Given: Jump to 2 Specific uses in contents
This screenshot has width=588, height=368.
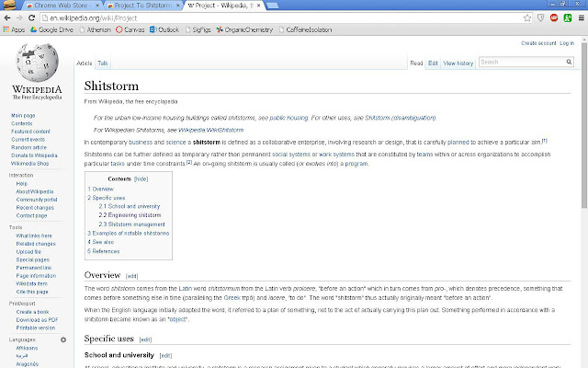Looking at the screenshot, I should [107, 198].
